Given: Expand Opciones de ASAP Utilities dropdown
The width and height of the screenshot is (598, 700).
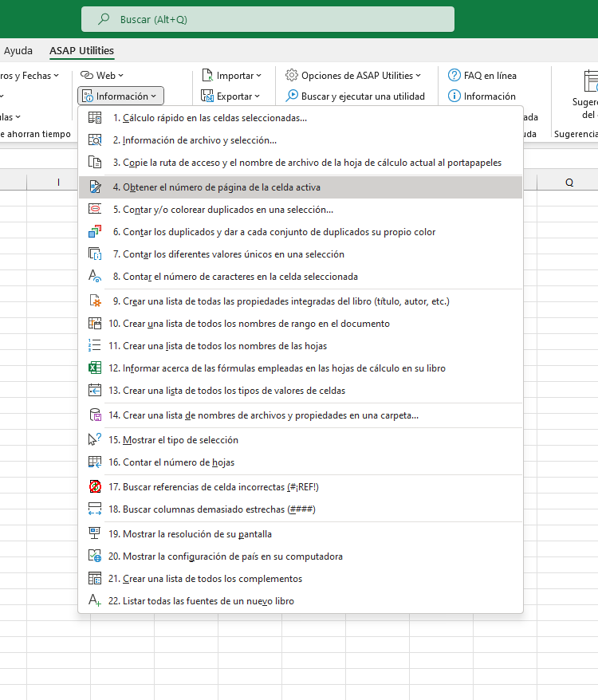Looking at the screenshot, I should coord(353,76).
